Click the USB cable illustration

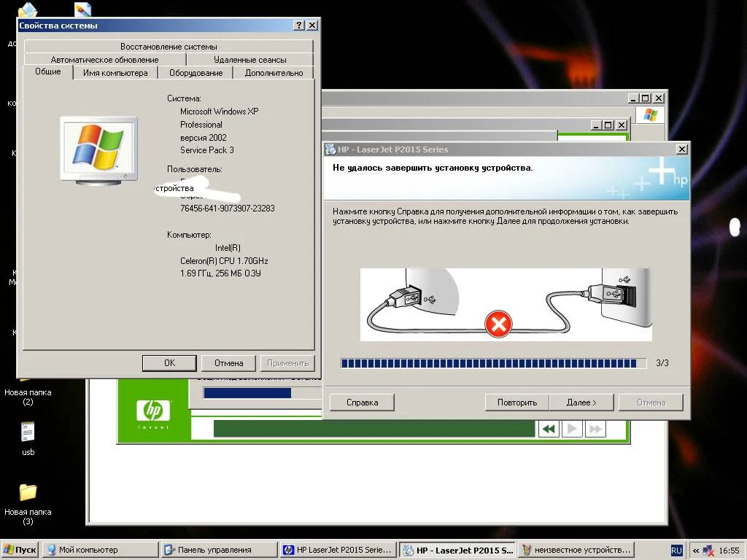[506, 305]
